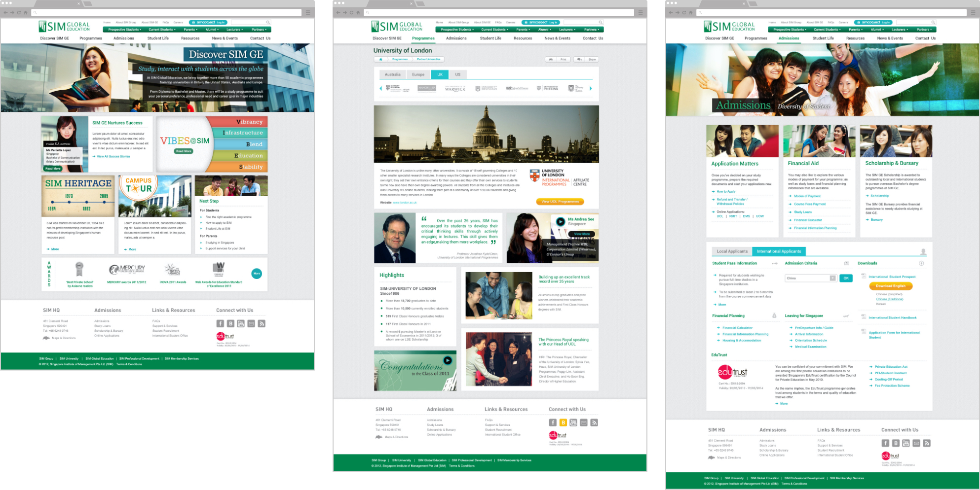Click the home breadcrumb icon under University of London
980x490 pixels.
[380, 59]
